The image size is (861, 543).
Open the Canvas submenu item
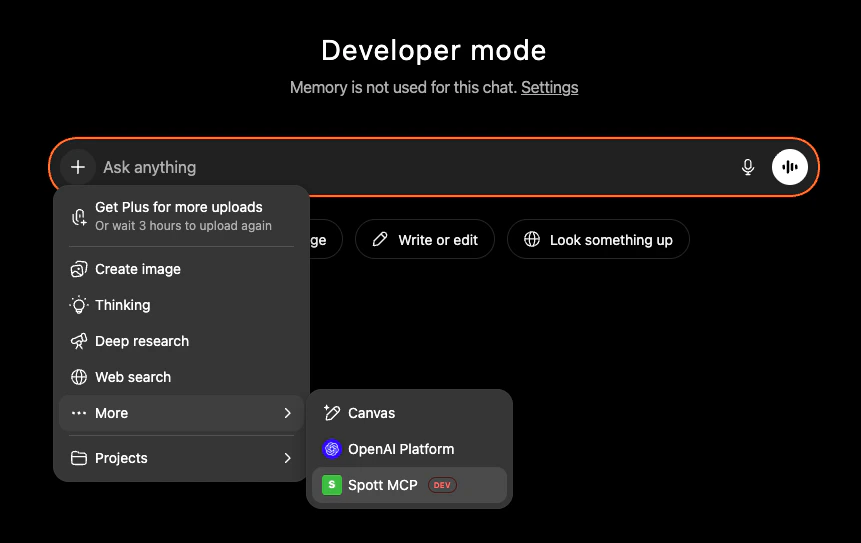click(409, 413)
